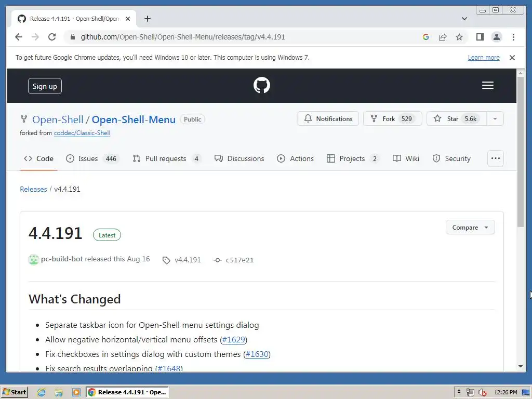Open the Chrome profile avatar menu
Viewport: 532px width, 399px height.
(496, 37)
